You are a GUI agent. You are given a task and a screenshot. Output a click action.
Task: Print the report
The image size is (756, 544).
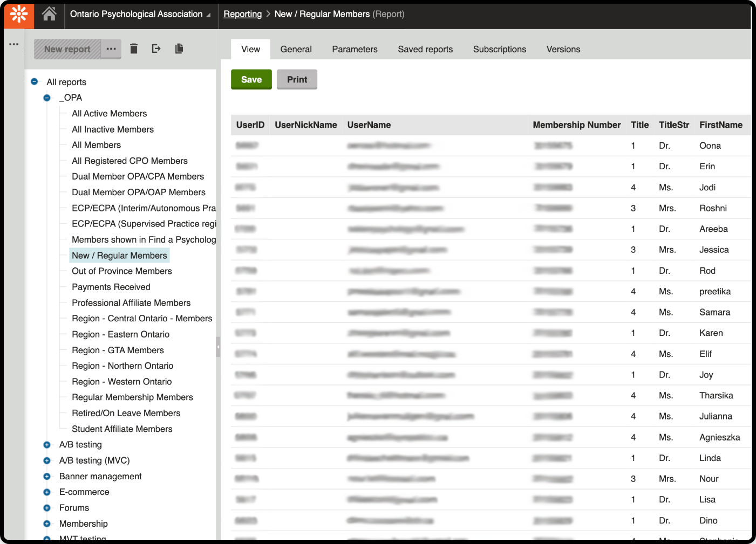pyautogui.click(x=297, y=79)
